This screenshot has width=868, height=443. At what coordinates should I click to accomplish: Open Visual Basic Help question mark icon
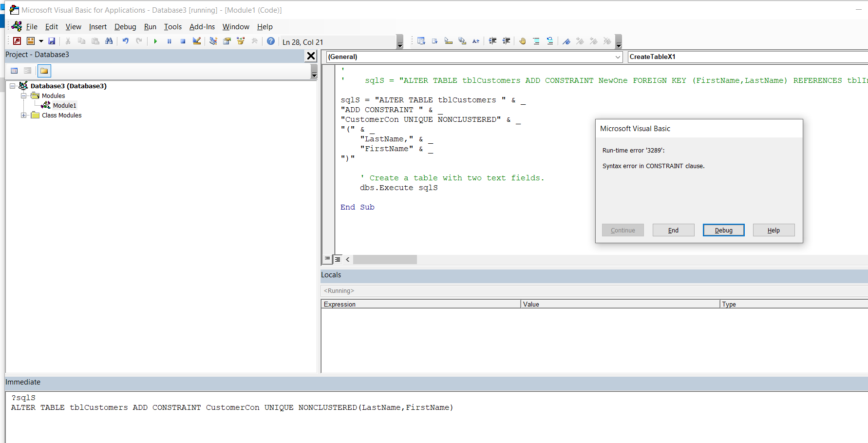coord(271,41)
